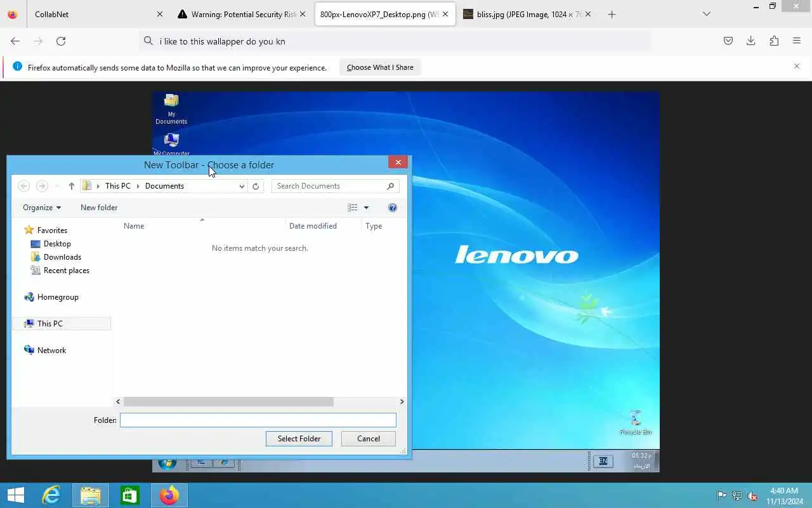Cancel the Choose a folder dialog
Image resolution: width=812 pixels, height=508 pixels.
(x=369, y=439)
